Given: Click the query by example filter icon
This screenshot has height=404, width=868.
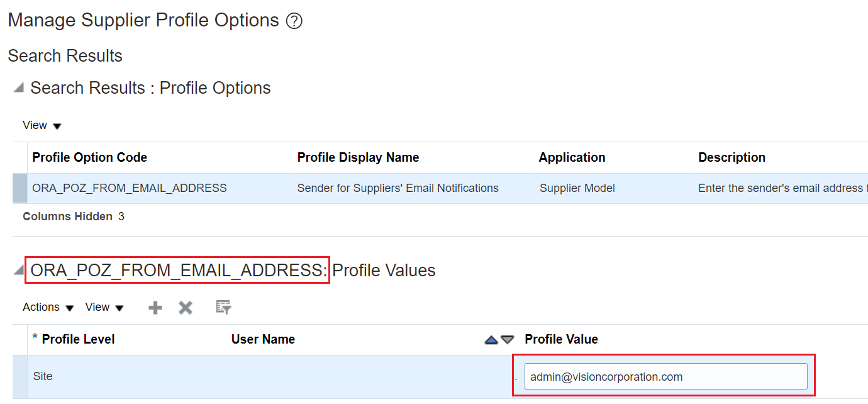Looking at the screenshot, I should (x=223, y=307).
